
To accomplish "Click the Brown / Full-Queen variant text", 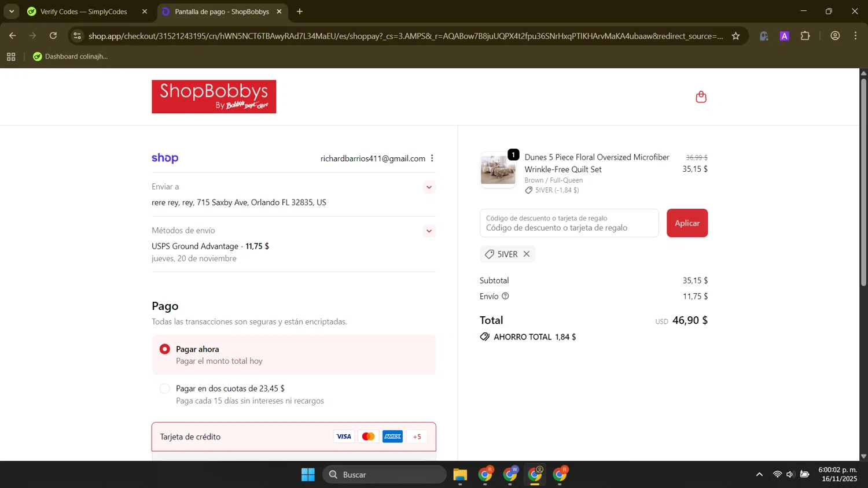I will (553, 180).
